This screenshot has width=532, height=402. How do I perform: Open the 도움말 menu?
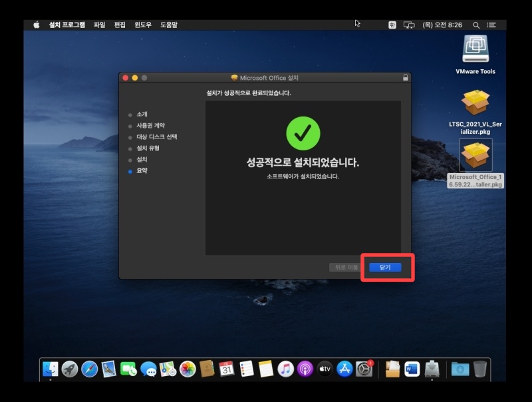point(169,25)
